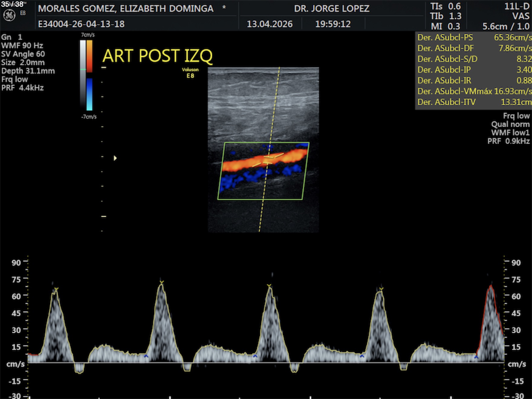The width and height of the screenshot is (532, 399).
Task: Select the 11L-D probe label
Action: [x=517, y=6]
